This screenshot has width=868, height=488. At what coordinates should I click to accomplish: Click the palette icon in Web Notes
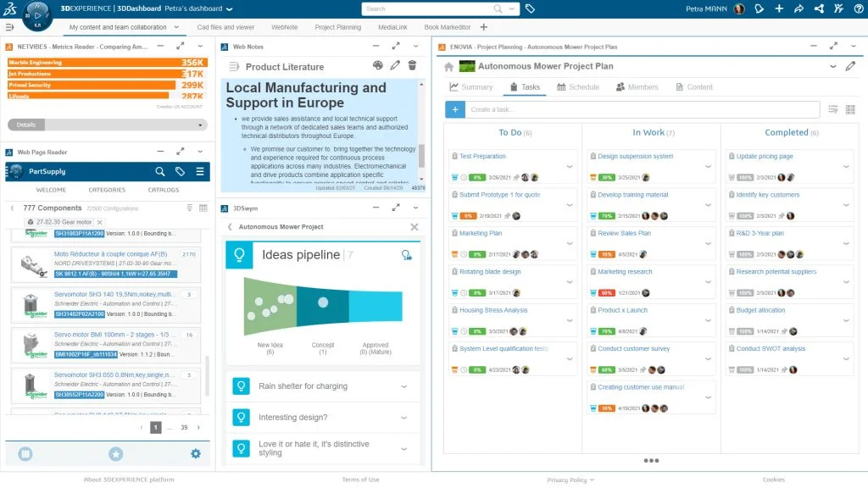pyautogui.click(x=377, y=66)
